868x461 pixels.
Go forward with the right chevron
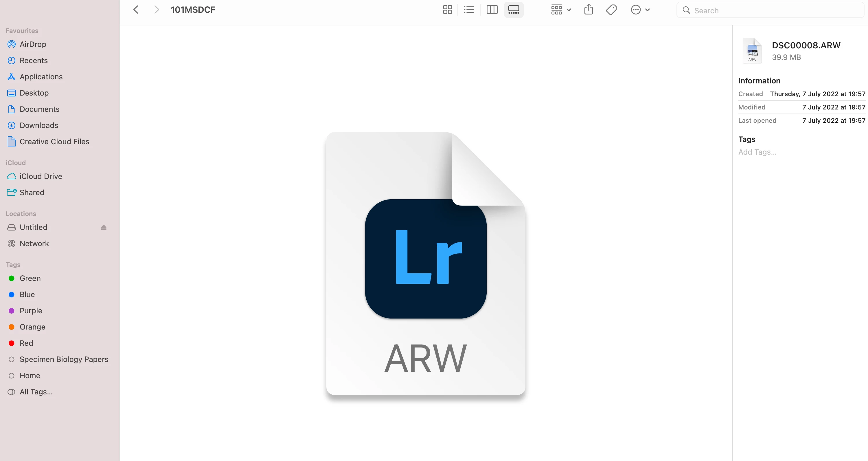tap(156, 10)
